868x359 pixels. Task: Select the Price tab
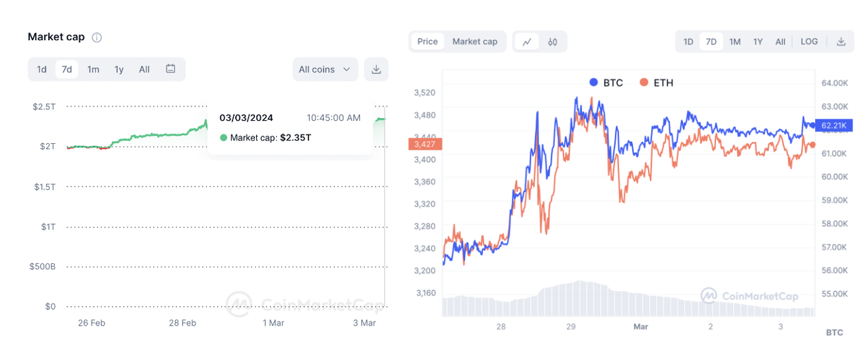(x=427, y=41)
